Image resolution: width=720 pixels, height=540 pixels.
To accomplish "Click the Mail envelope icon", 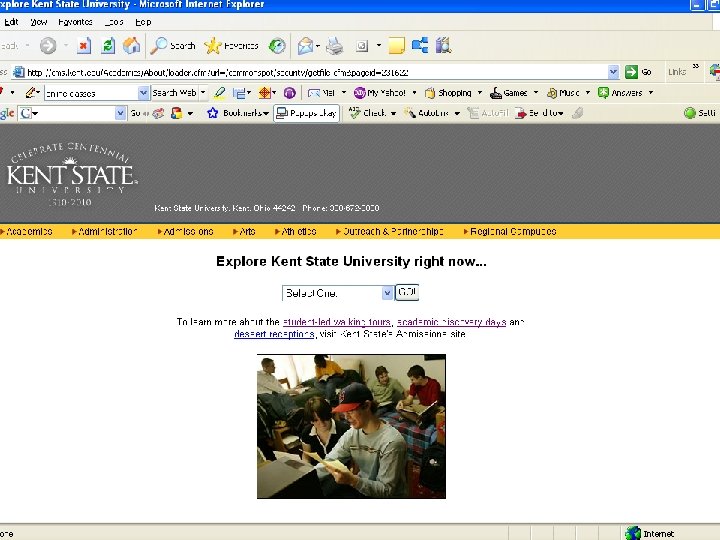I will pyautogui.click(x=305, y=46).
